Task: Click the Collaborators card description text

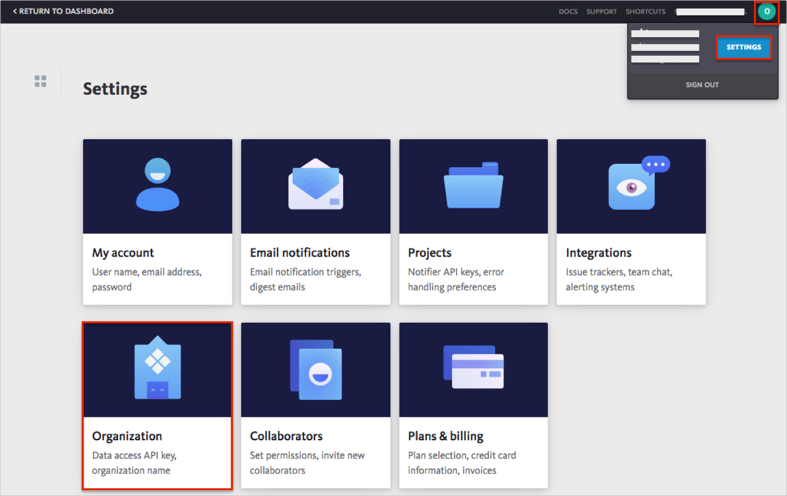Action: (x=308, y=463)
